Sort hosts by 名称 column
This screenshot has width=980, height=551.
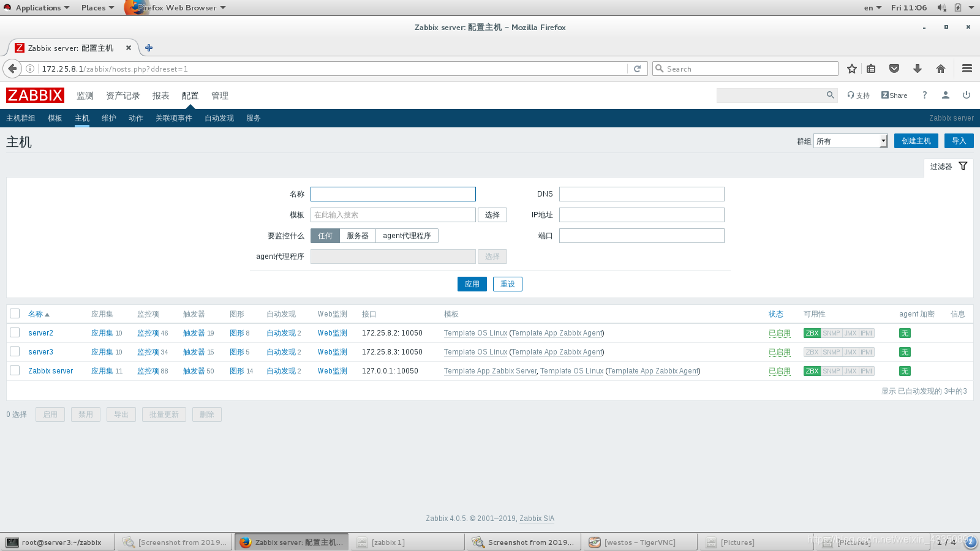[x=39, y=314]
